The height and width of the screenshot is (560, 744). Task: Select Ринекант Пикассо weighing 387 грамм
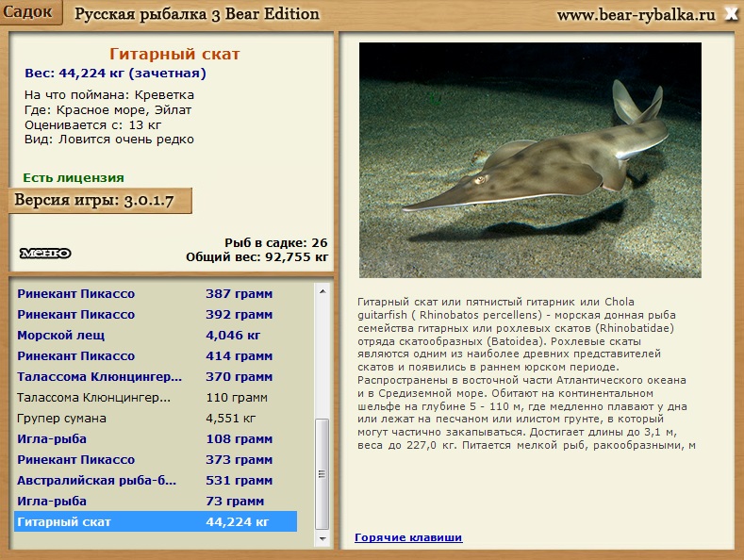[x=156, y=293]
